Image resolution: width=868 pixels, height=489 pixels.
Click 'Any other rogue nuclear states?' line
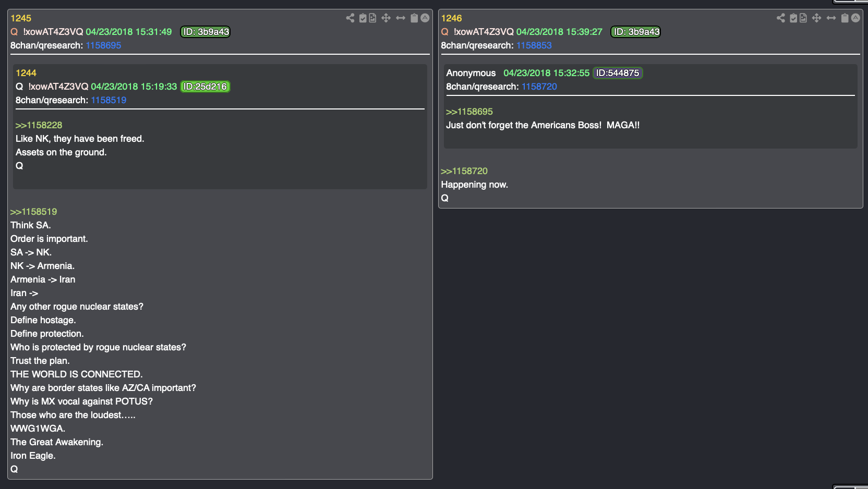pyautogui.click(x=77, y=307)
